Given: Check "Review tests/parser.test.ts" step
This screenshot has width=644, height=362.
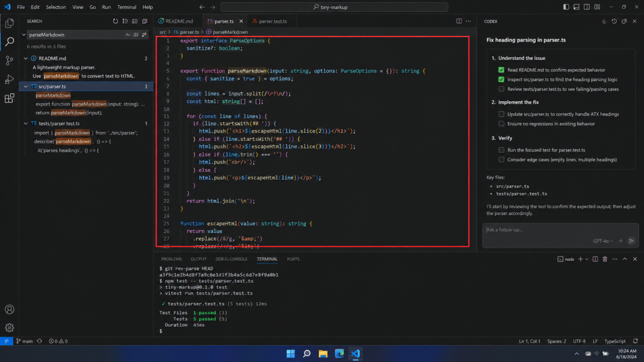Looking at the screenshot, I should coord(501,89).
